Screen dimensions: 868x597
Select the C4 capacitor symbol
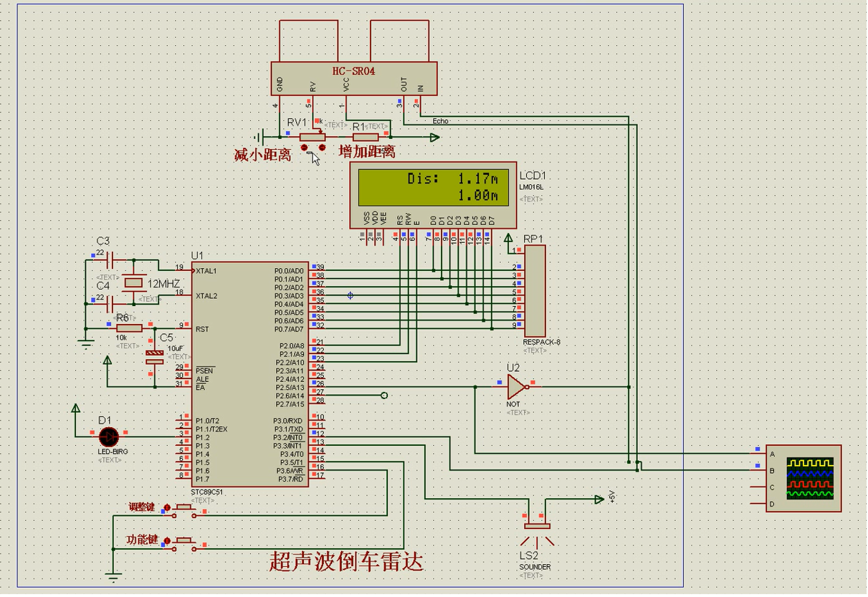[109, 304]
